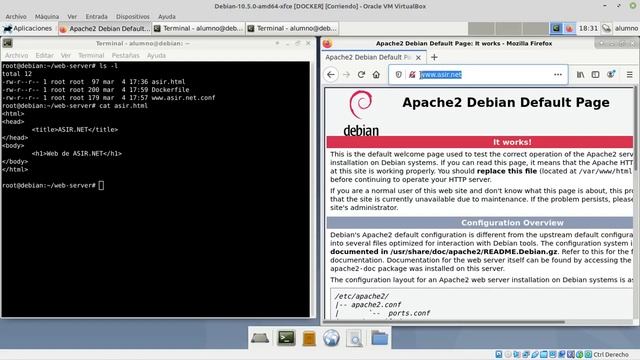The width and height of the screenshot is (640, 360).
Task: Click '/etc/apache2/' in configuration layout
Action: coord(362,296)
